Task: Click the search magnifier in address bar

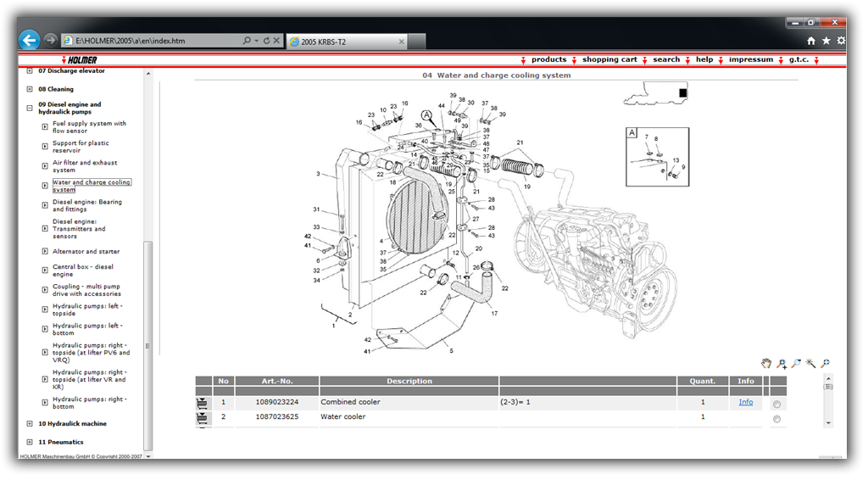Action: coord(247,41)
